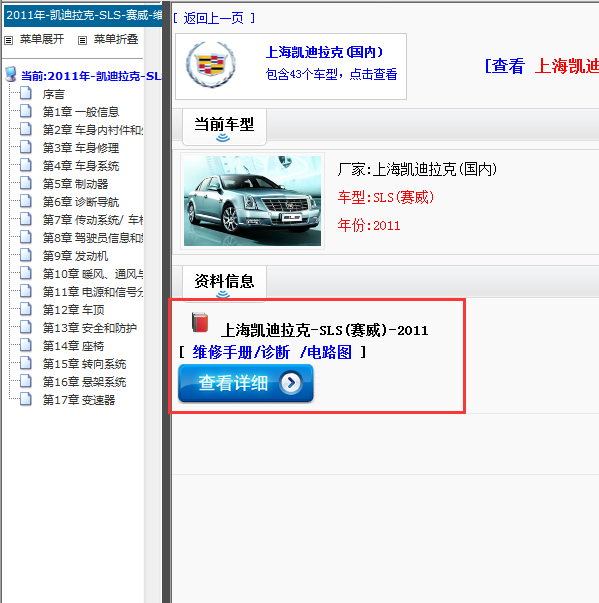Expand all menus via 菜单展开
Viewport: 599px width, 603px height.
(x=42, y=39)
